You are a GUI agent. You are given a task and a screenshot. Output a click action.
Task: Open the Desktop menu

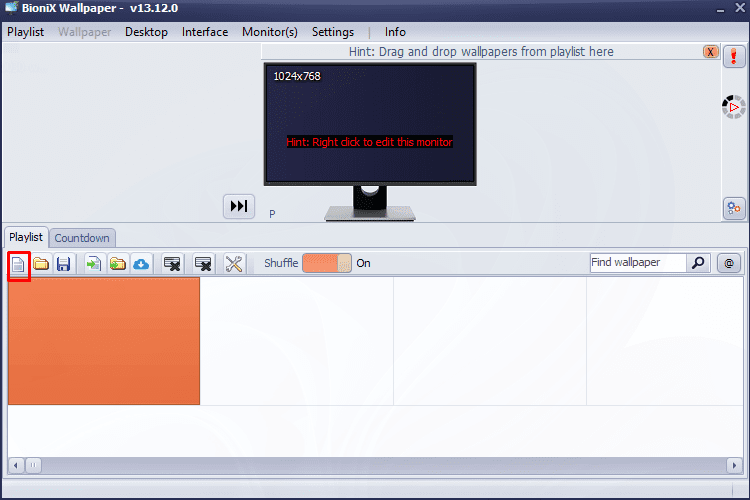tap(146, 32)
